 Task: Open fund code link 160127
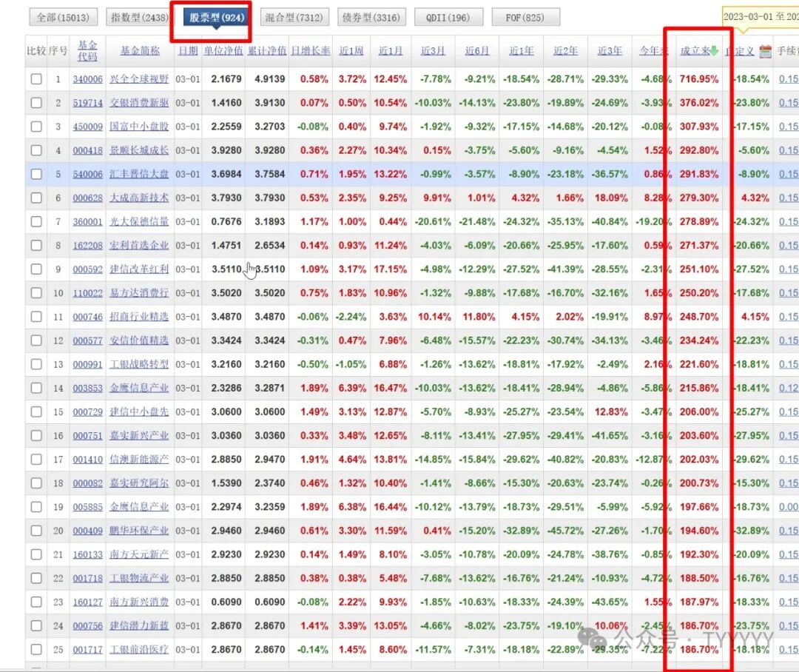tap(87, 602)
